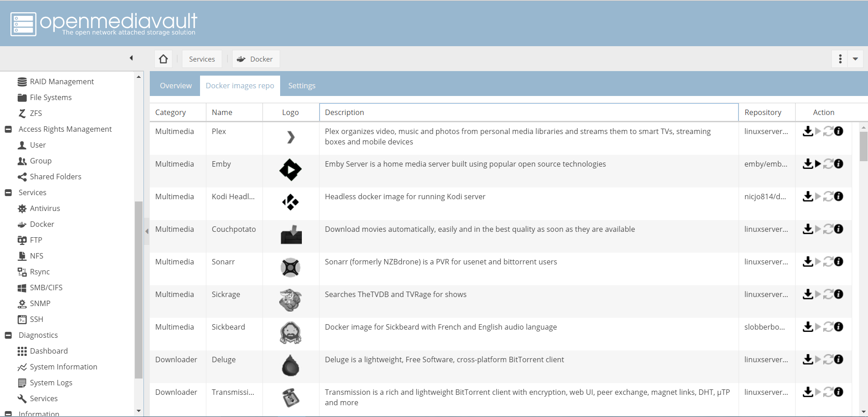
Task: Click sidebar scrollbar up arrow
Action: [138, 77]
